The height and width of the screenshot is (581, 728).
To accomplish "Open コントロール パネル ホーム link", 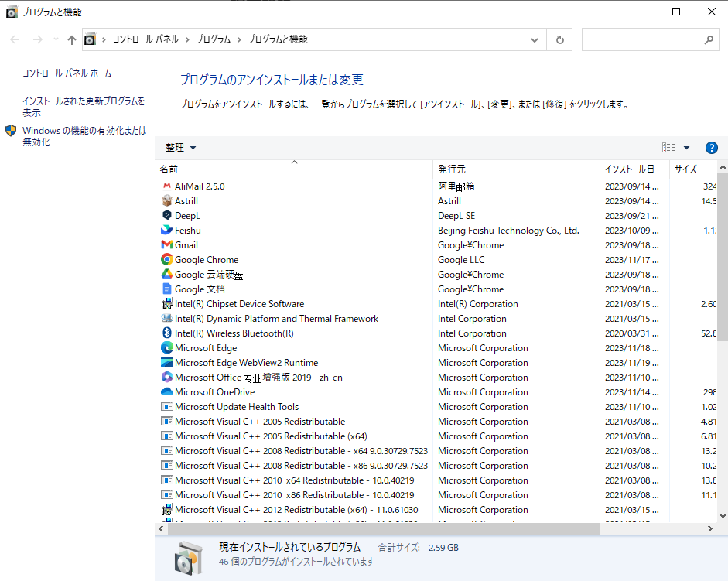I will 67,73.
